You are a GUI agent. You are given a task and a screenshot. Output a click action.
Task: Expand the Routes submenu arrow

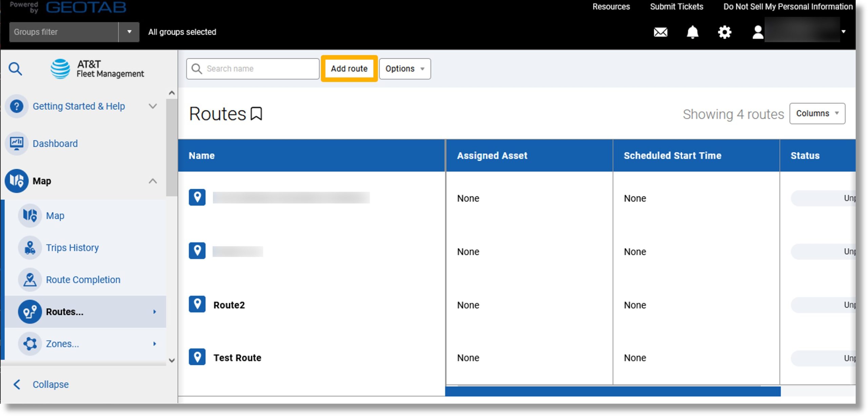click(x=155, y=312)
